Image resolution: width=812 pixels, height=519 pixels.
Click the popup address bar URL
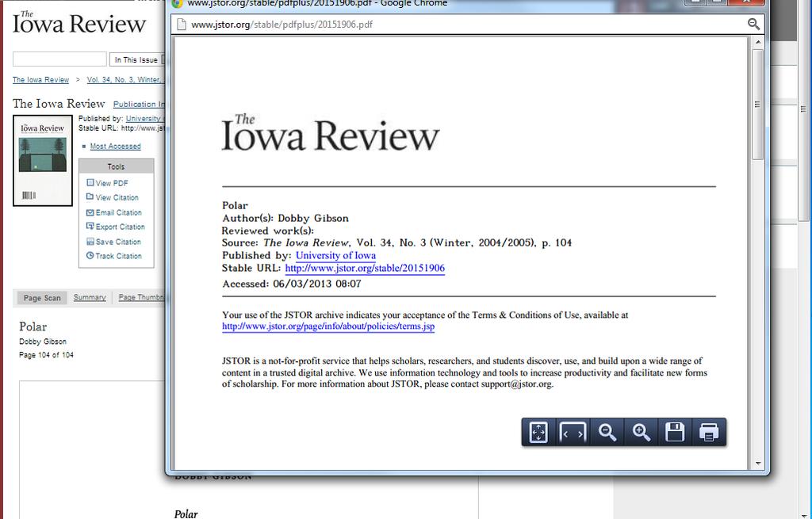pos(282,25)
